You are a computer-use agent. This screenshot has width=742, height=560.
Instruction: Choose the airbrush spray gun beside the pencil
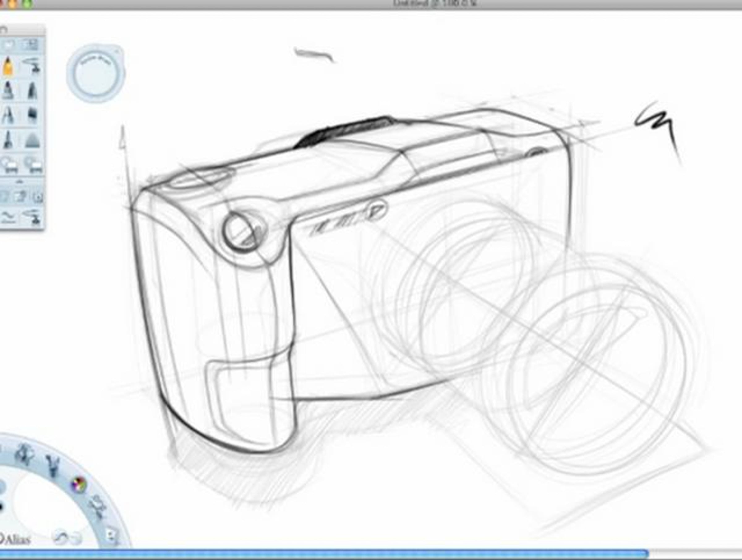pyautogui.click(x=32, y=66)
